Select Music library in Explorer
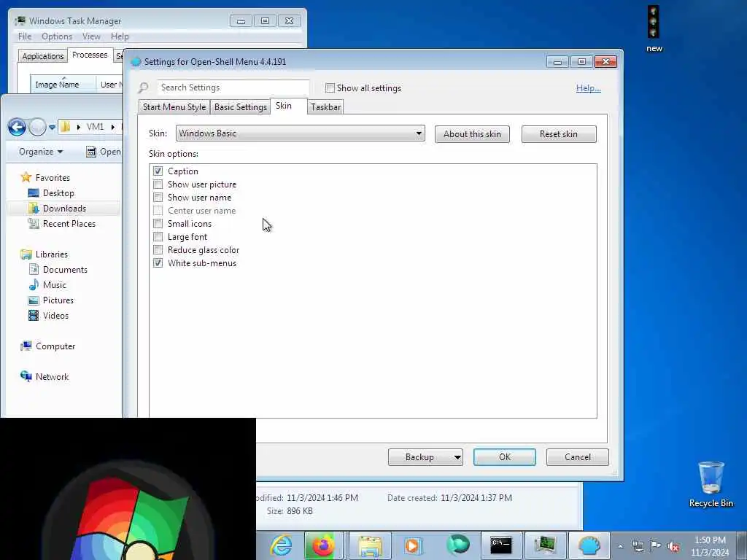 point(54,285)
